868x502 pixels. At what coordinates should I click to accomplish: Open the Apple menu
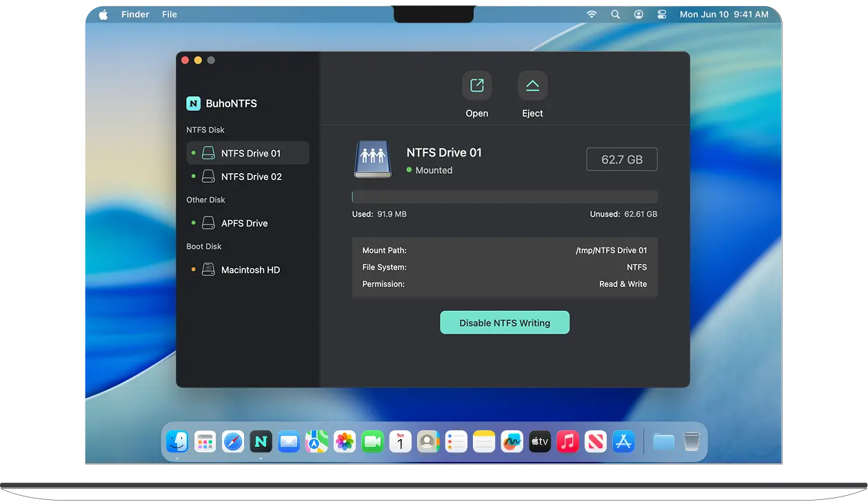pyautogui.click(x=103, y=14)
